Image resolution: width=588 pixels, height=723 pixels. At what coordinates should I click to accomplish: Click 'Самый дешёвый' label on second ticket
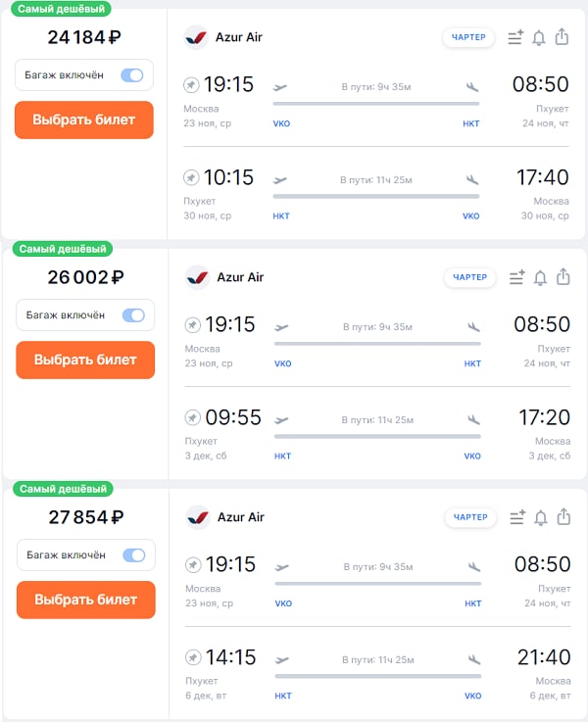63,249
